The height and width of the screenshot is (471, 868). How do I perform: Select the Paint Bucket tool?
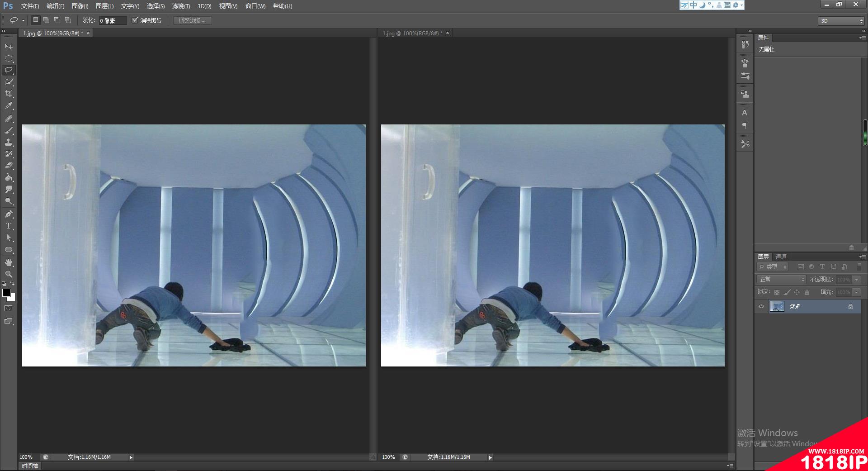coord(9,177)
